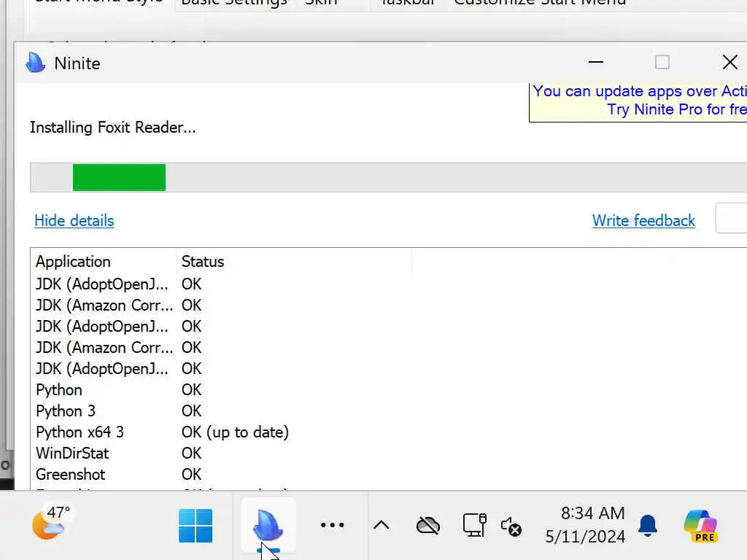Show more taskbar apps via three dots
This screenshot has height=560, width=747.
pyautogui.click(x=332, y=525)
